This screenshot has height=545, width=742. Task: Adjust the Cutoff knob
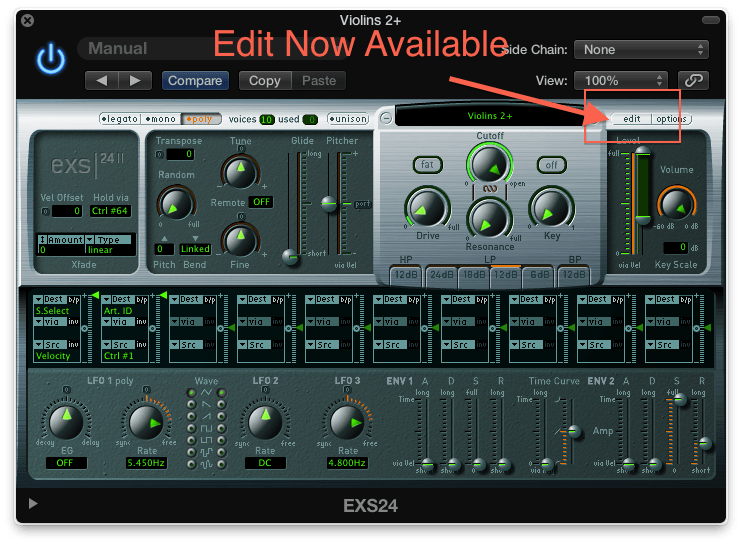(489, 163)
